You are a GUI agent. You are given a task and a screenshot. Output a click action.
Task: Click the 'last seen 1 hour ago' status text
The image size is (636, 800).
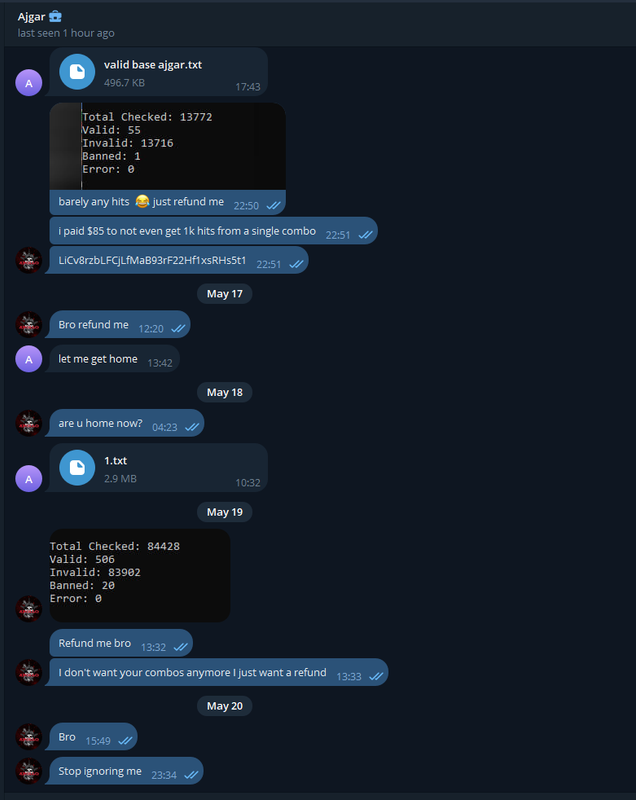[66, 33]
